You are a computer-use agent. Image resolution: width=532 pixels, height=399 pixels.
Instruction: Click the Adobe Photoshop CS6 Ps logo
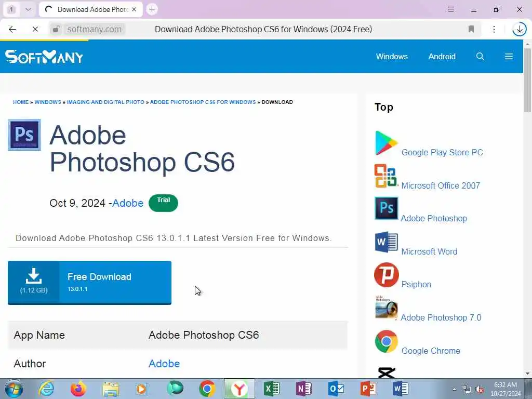24,135
